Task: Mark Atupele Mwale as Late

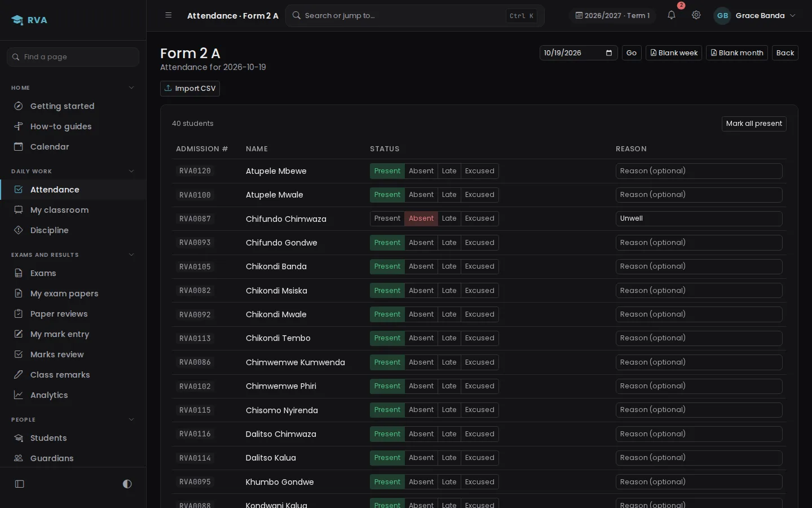Action: pos(449,195)
